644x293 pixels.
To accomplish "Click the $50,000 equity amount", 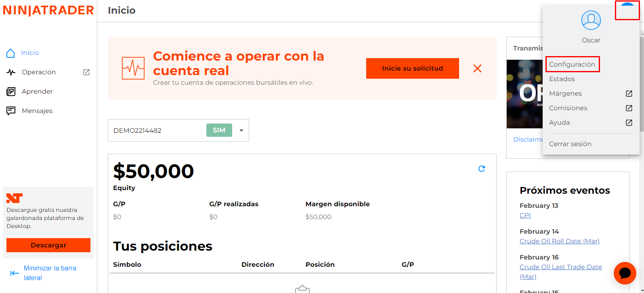I will pos(153,172).
